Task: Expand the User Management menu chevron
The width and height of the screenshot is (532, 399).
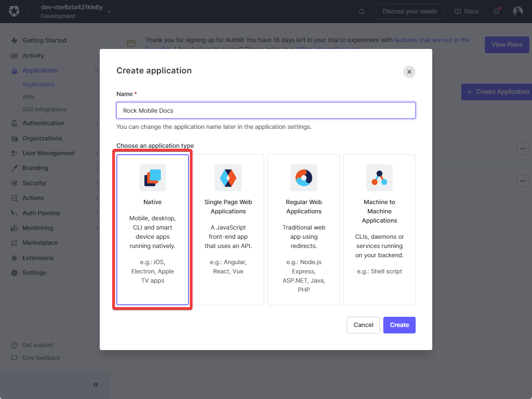Action: coord(97,153)
